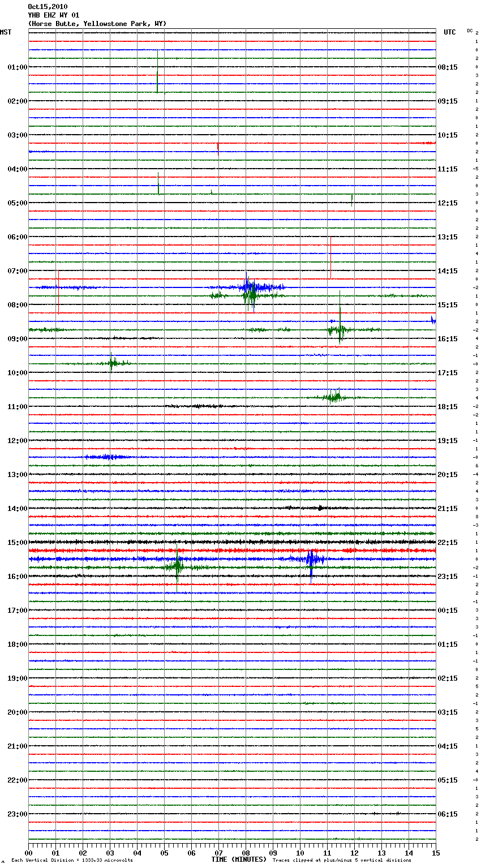
Task: Click the 'Each Vertical Division = 1333.33 microvolts' note
Action: point(72,861)
